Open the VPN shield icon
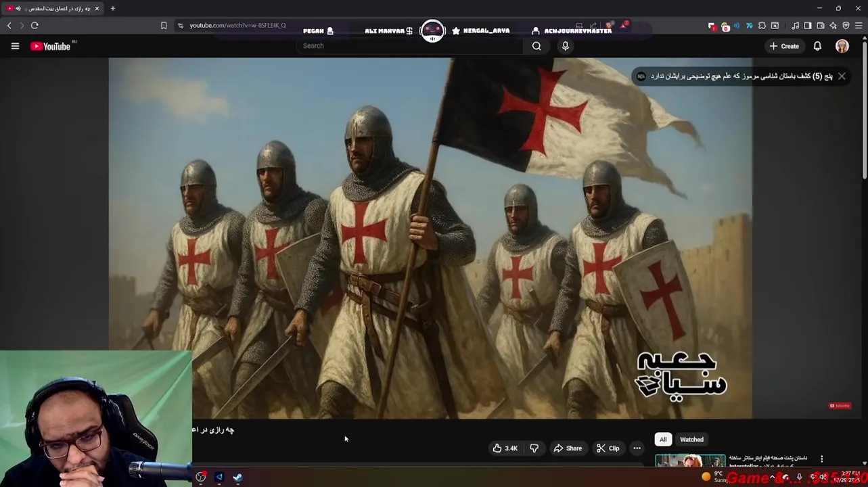 [846, 26]
